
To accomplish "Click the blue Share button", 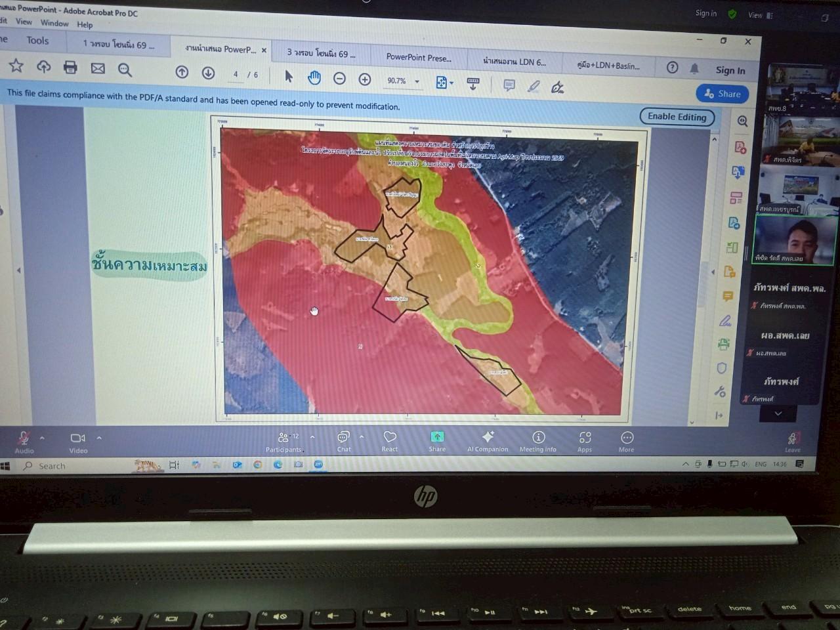I will 722,94.
